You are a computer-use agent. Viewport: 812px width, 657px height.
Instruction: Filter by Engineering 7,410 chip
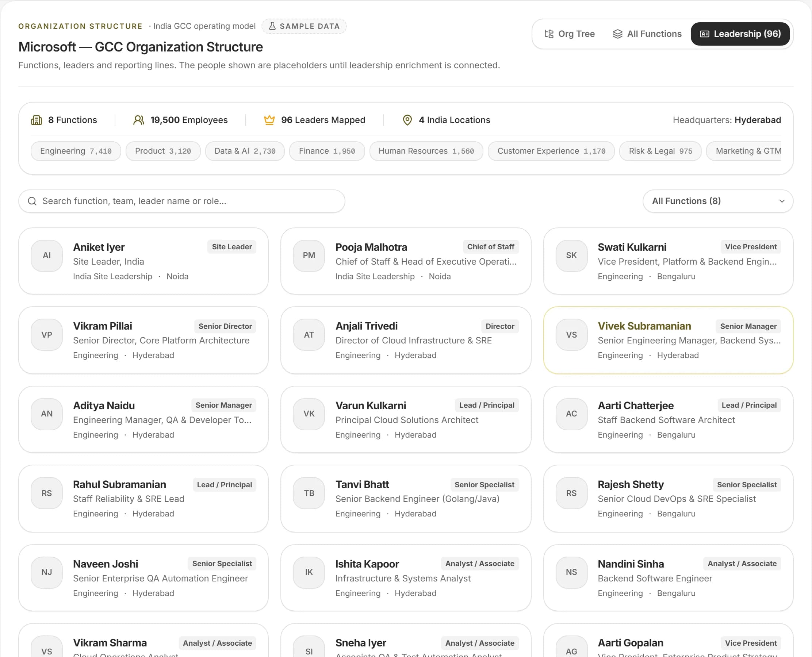[x=76, y=151]
